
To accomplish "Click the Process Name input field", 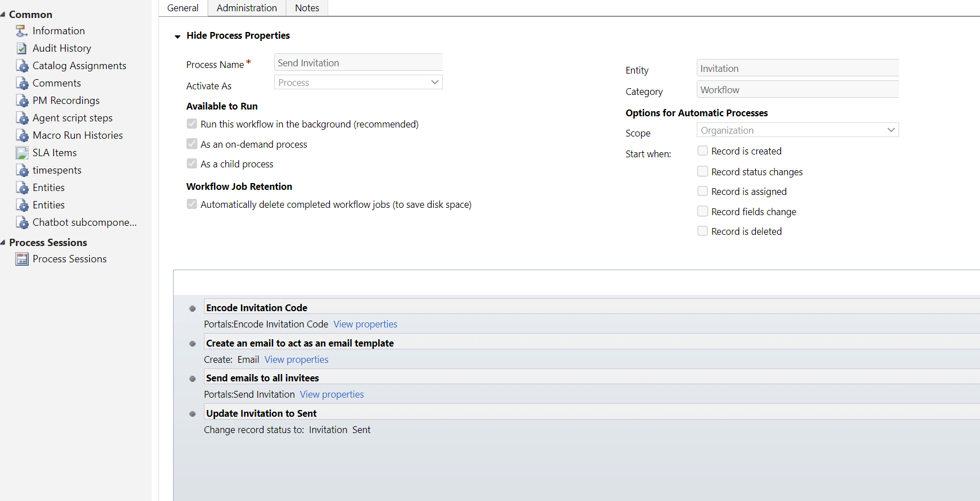I will pos(359,62).
